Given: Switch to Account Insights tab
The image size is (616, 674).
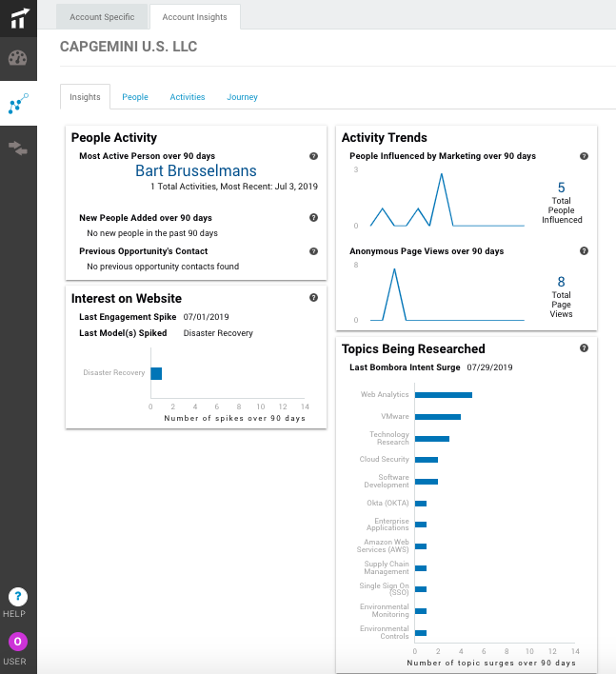Looking at the screenshot, I should tap(195, 17).
